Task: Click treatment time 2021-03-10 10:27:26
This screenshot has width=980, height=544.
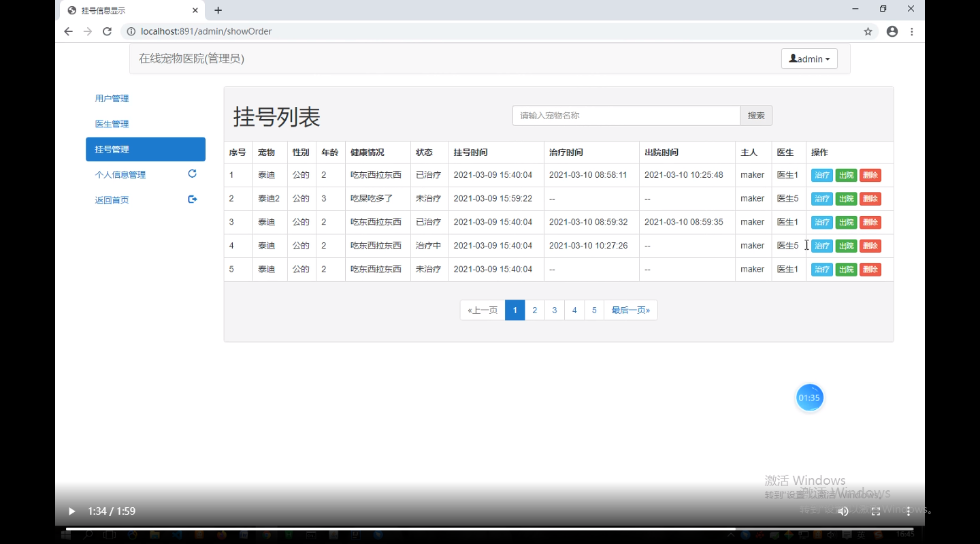Action: 588,246
